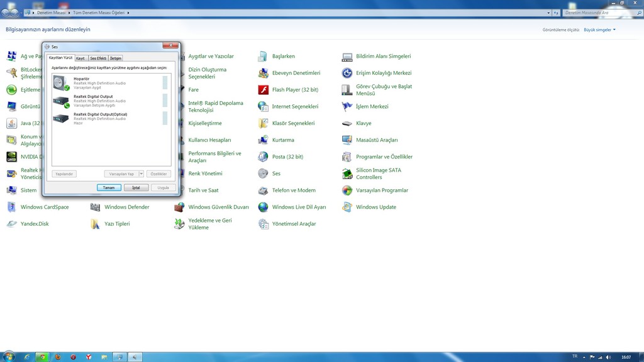Switch to Ses Efekti tab
This screenshot has height=362, width=644.
point(98,58)
